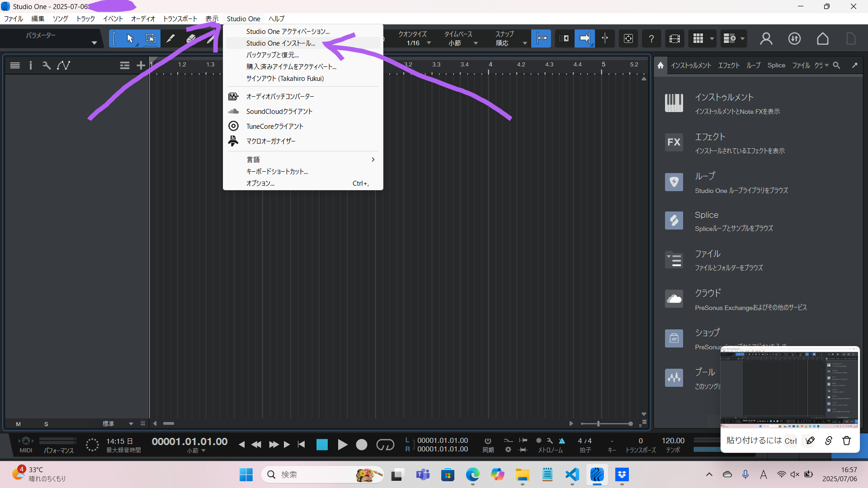The image size is (868, 488).
Task: Switch to the エフェクト browser tab
Action: (x=729, y=66)
